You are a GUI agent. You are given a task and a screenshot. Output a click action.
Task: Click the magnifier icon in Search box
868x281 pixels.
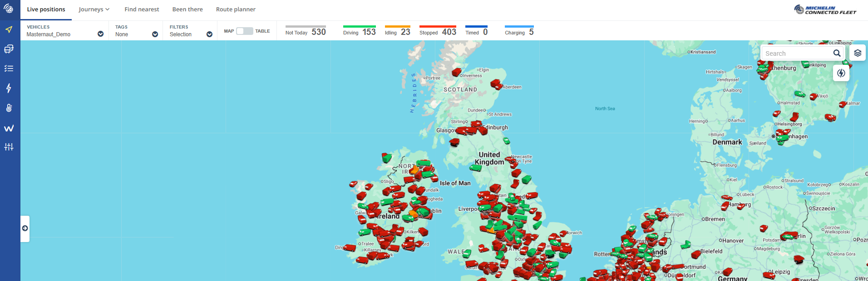pos(837,53)
